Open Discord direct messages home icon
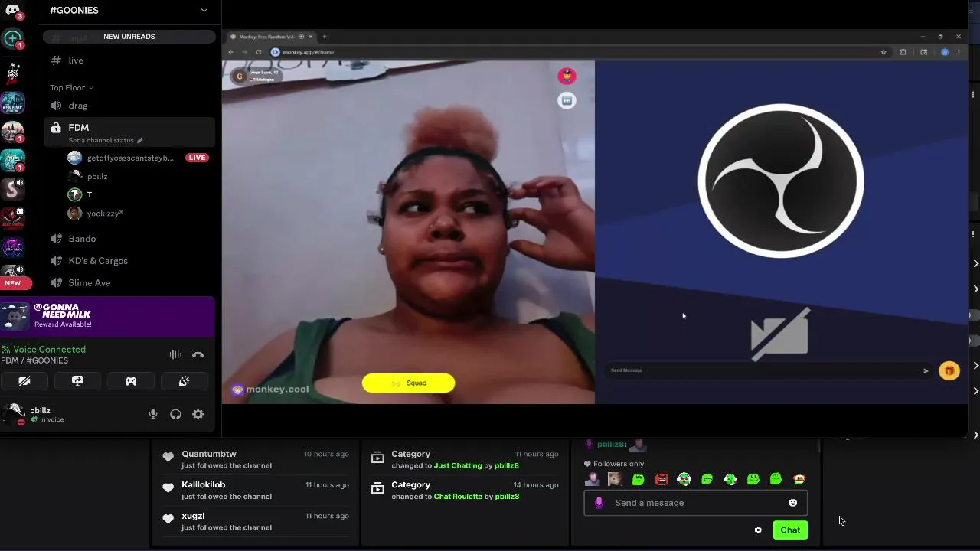980x551 pixels. click(12, 10)
